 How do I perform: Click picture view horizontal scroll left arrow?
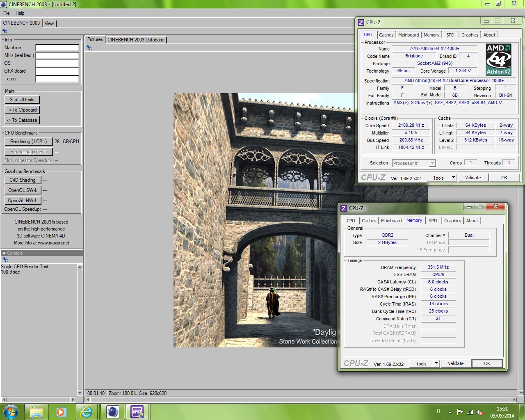(x=87, y=399)
